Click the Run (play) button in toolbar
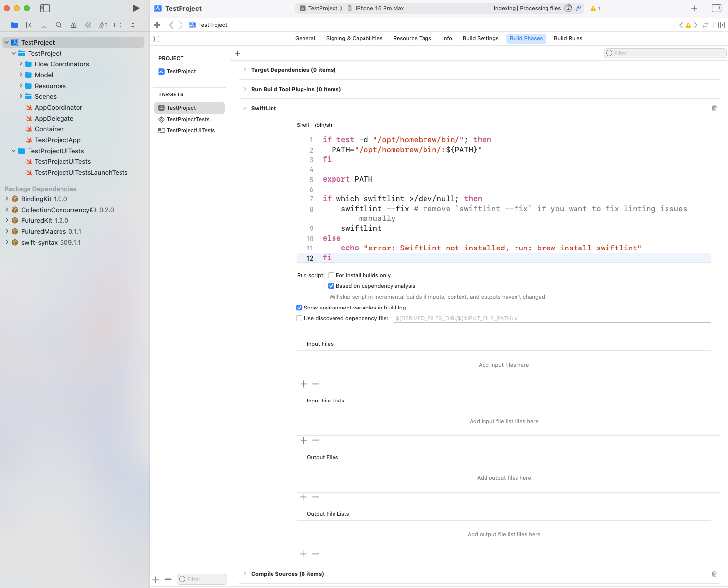The width and height of the screenshot is (728, 588). [x=136, y=8]
